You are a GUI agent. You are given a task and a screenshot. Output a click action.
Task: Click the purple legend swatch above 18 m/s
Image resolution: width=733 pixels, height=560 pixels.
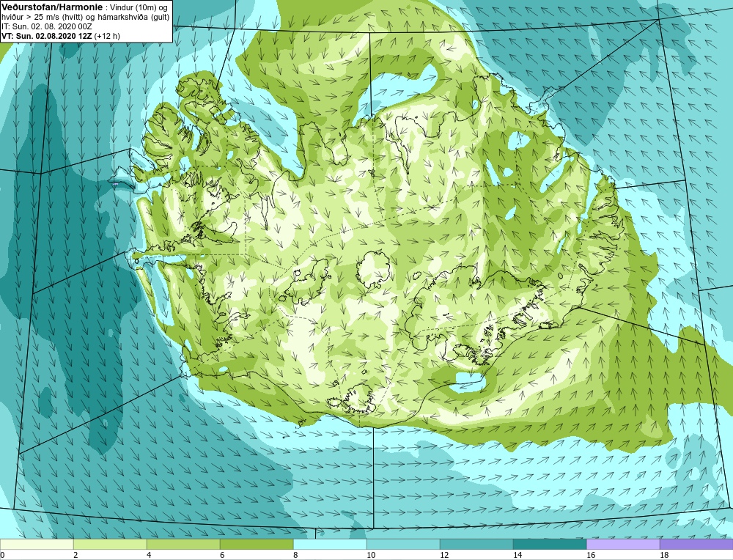pyautogui.click(x=696, y=544)
